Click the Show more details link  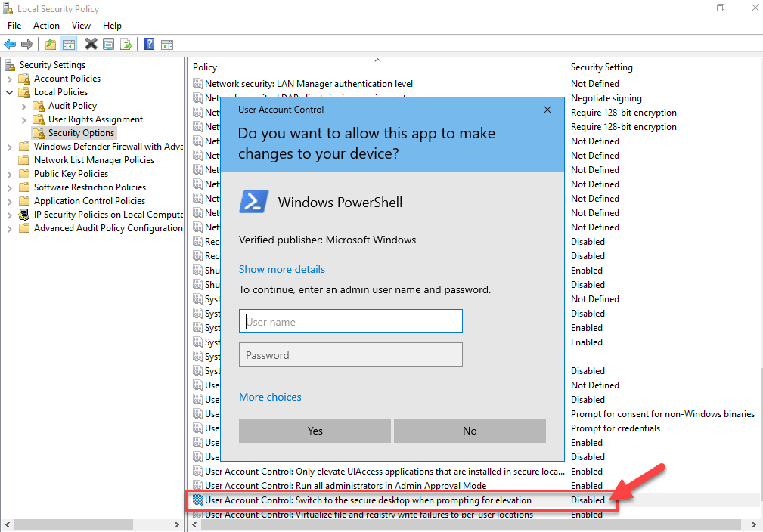pyautogui.click(x=281, y=269)
